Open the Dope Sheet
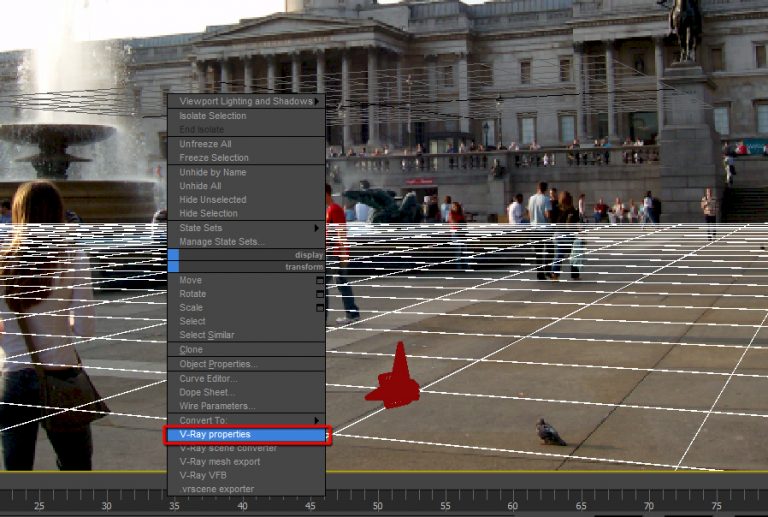This screenshot has height=517, width=768. tap(205, 393)
